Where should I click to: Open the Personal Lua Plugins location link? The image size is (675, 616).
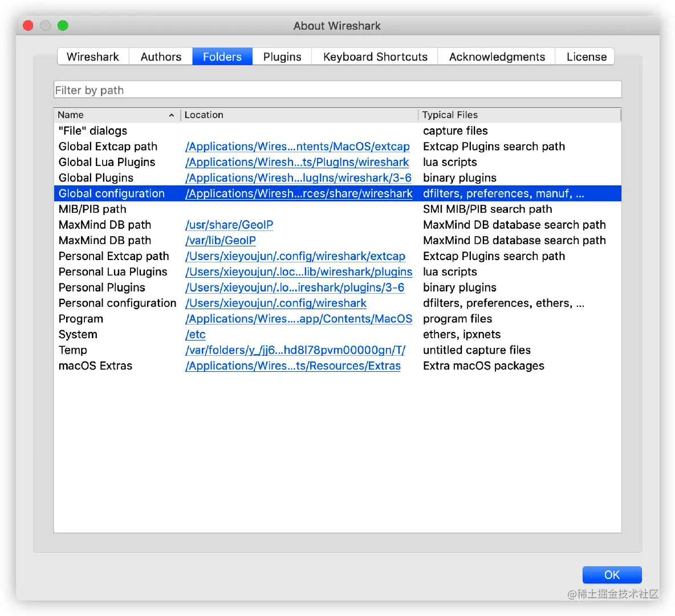[x=299, y=272]
